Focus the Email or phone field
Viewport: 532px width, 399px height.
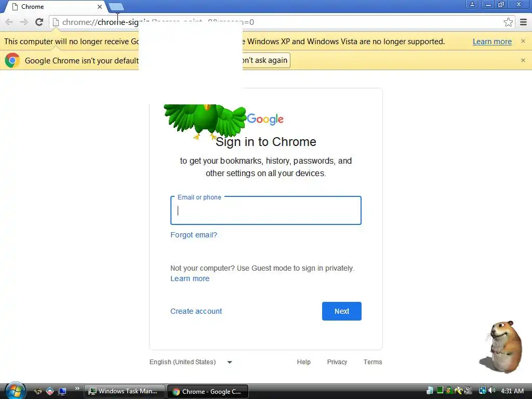pyautogui.click(x=265, y=210)
